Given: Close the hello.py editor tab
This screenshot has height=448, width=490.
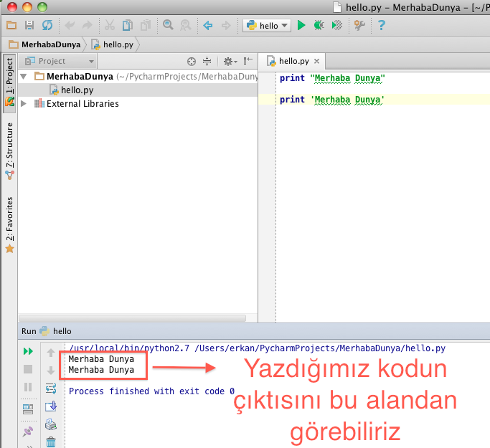Looking at the screenshot, I should (x=317, y=61).
